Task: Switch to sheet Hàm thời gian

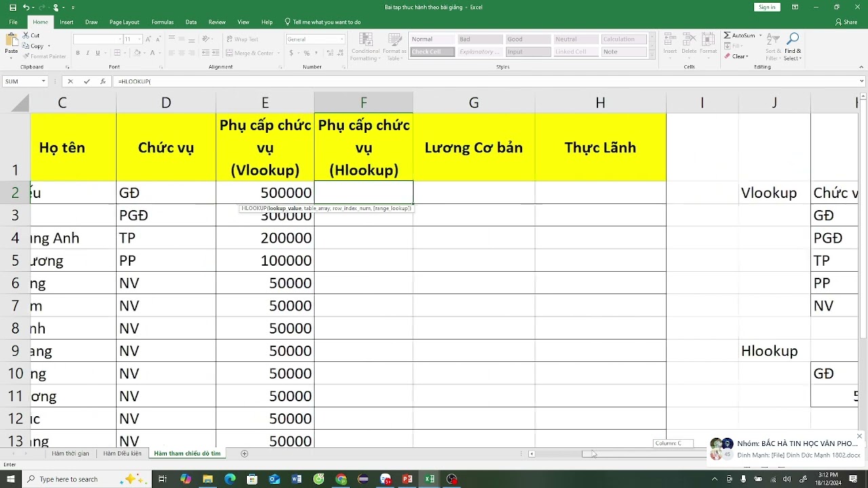Action: pos(71,453)
